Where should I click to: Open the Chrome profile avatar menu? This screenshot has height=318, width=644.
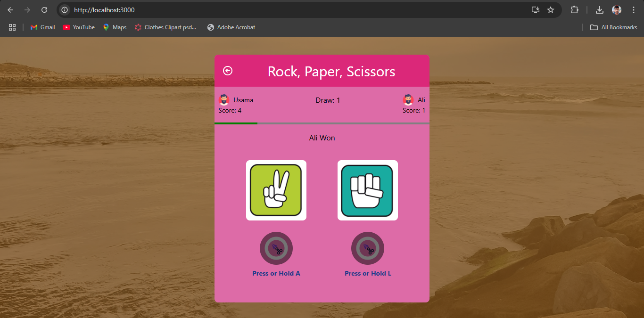click(x=617, y=10)
